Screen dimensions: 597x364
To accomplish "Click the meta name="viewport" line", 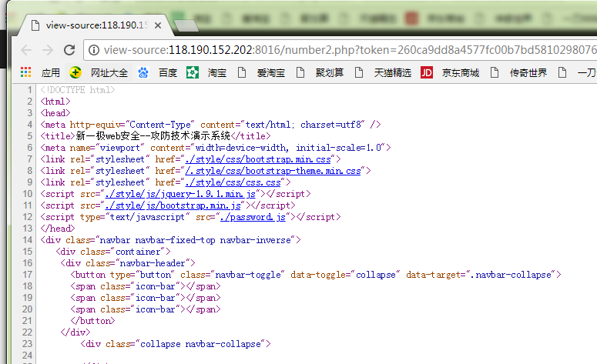I will click(216, 148).
